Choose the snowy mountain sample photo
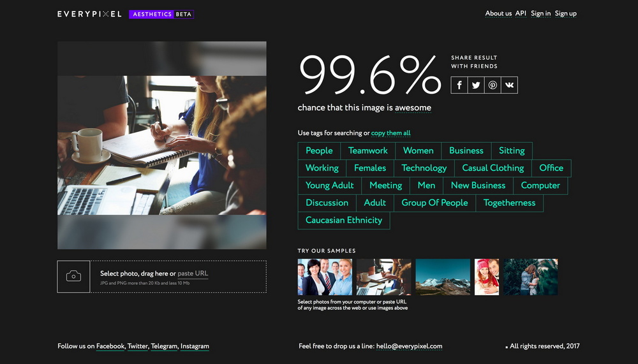 click(442, 277)
